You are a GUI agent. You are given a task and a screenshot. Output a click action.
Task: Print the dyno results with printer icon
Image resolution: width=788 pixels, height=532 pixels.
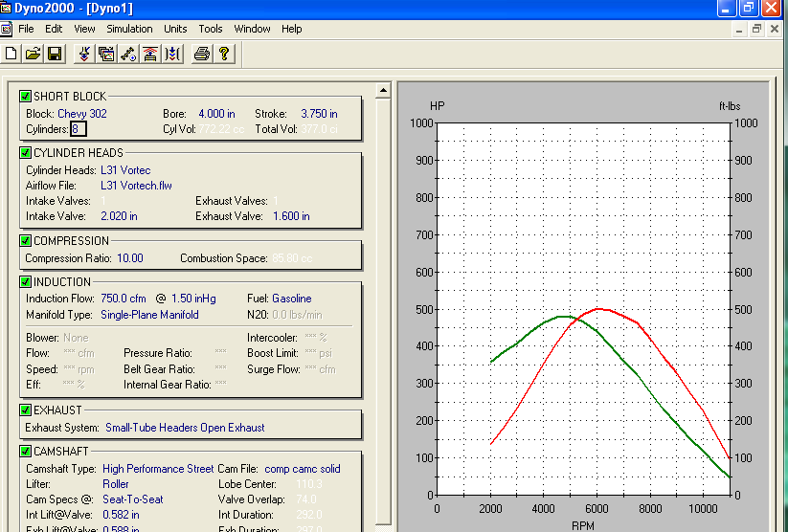click(x=202, y=54)
